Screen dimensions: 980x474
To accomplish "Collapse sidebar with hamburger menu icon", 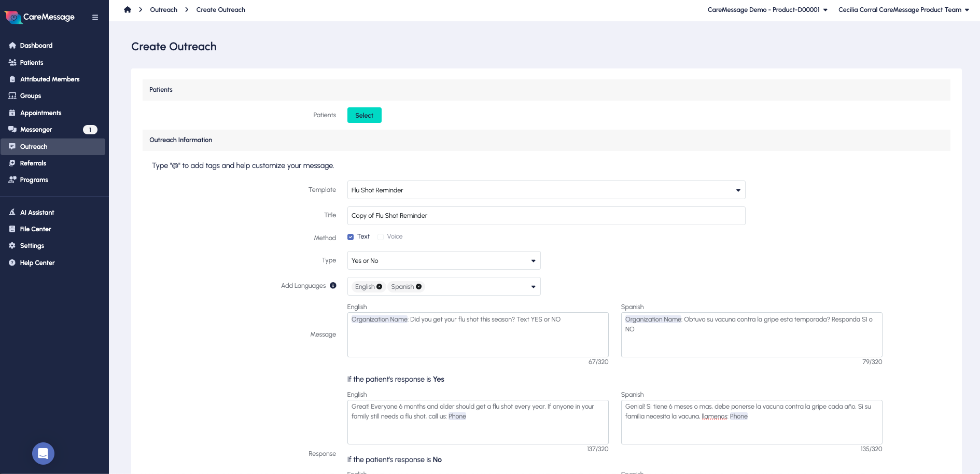I will click(95, 17).
